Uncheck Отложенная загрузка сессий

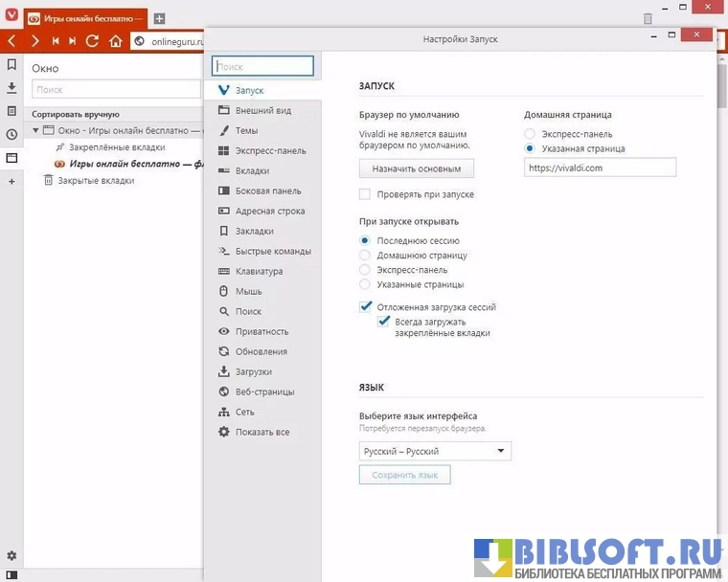(365, 307)
